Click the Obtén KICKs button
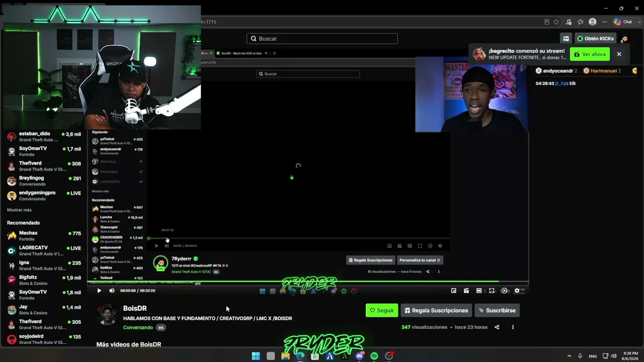Viewport: 644px width, 362px height. coord(596,39)
